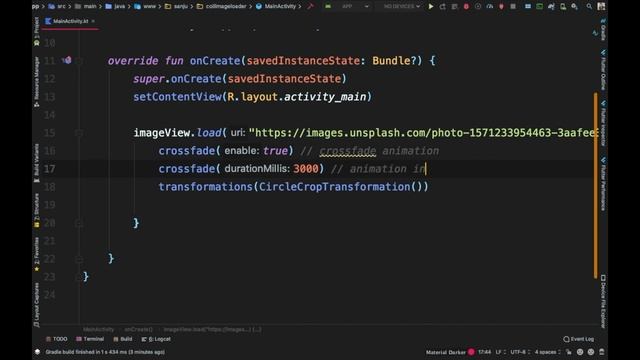The height and width of the screenshot is (360, 640).
Task: Open the Gradle tool window
Action: coord(603,29)
